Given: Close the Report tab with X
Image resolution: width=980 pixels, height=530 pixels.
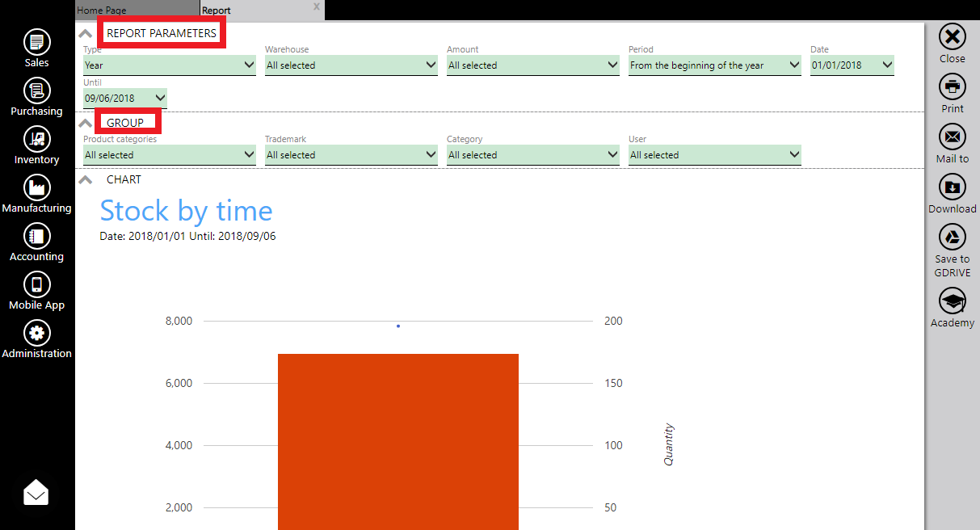Looking at the screenshot, I should 316,7.
